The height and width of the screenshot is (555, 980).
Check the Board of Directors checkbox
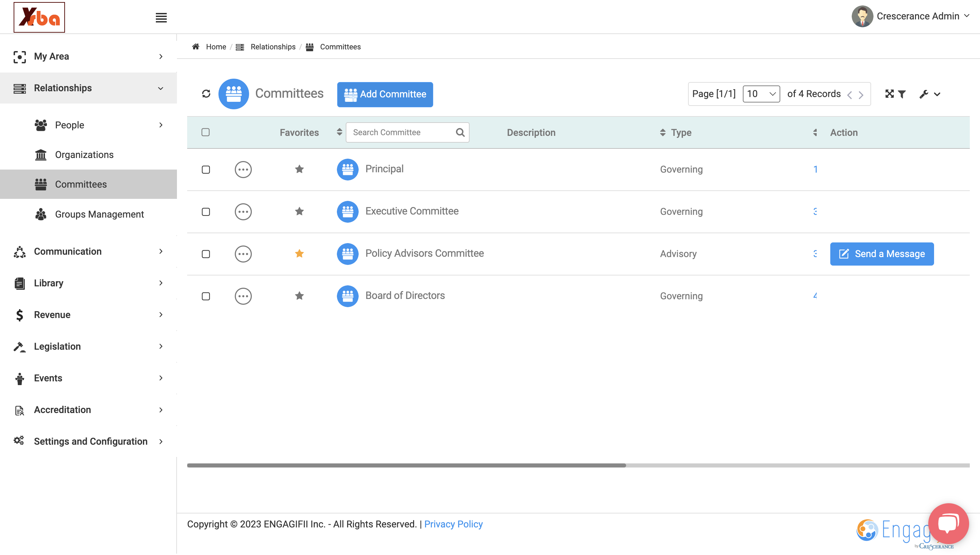tap(206, 297)
